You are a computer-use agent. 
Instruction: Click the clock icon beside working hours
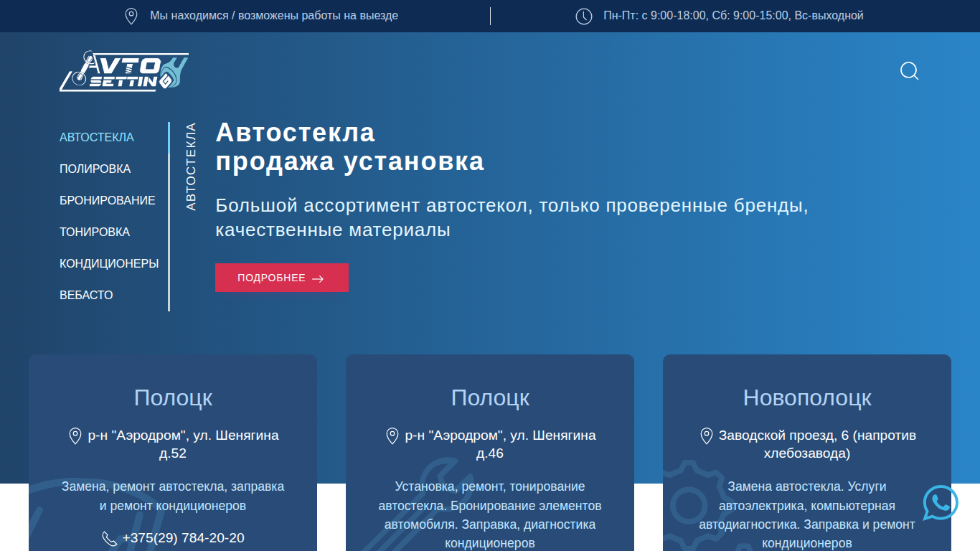[x=584, y=16]
